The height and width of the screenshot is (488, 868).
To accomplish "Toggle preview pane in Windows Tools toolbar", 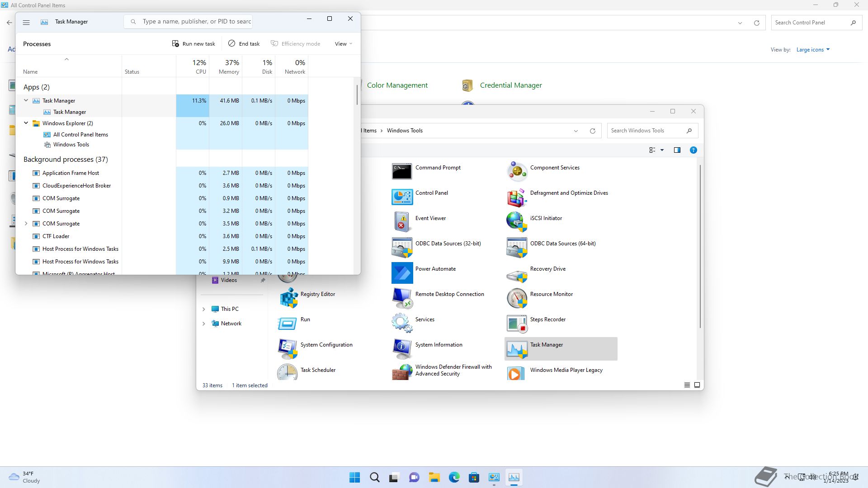I will (x=677, y=150).
